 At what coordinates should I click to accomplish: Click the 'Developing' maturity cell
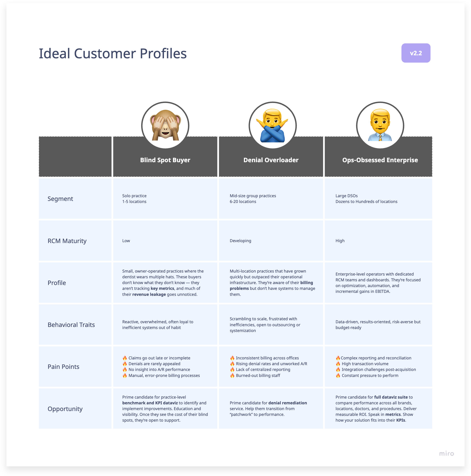pyautogui.click(x=271, y=241)
